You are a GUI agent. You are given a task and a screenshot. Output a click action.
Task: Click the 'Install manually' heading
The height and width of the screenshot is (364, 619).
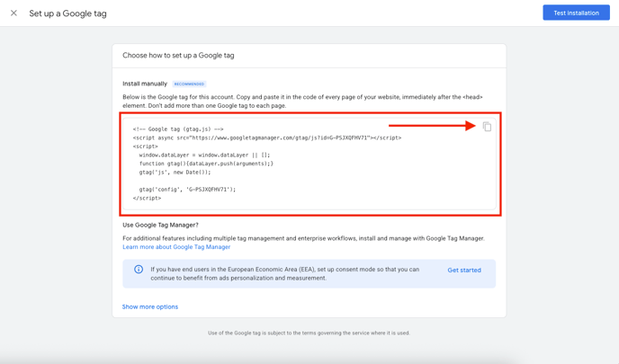[x=145, y=84]
